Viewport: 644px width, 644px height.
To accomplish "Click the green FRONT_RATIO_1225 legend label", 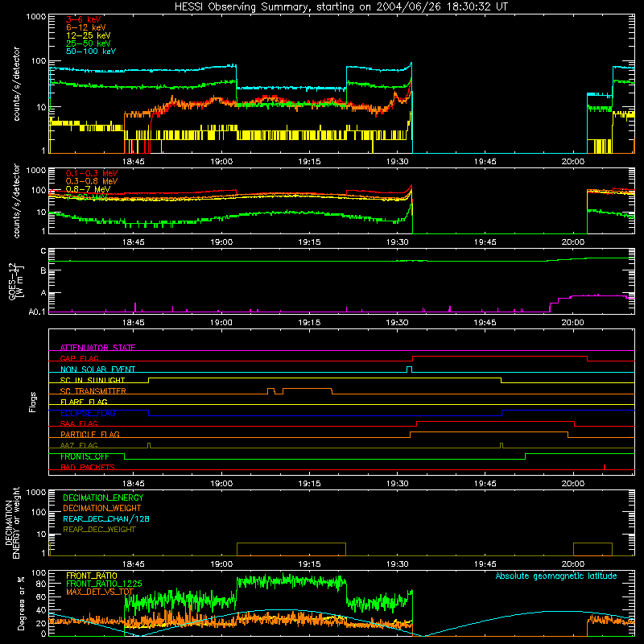I will click(104, 584).
